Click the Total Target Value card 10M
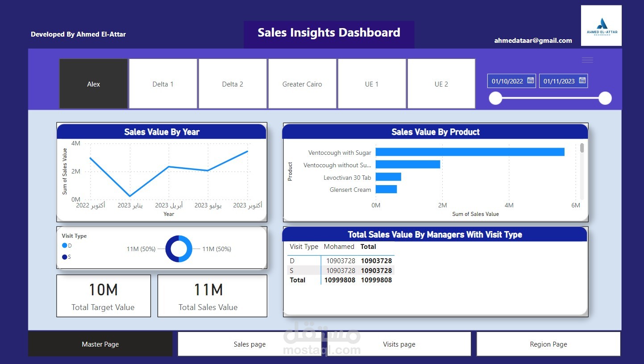This screenshot has width=644, height=364. point(104,296)
